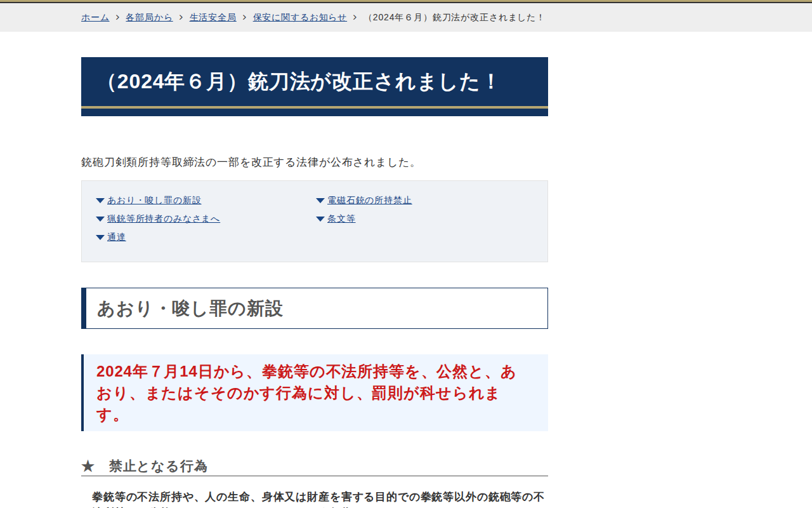This screenshot has width=812, height=508.
Task: Open 生活安全局 breadcrumb link
Action: point(213,18)
